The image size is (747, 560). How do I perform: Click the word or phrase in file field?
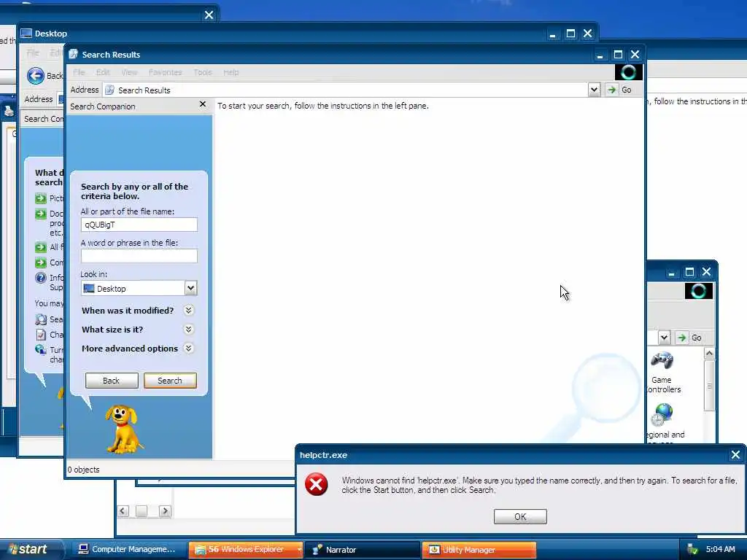139,256
